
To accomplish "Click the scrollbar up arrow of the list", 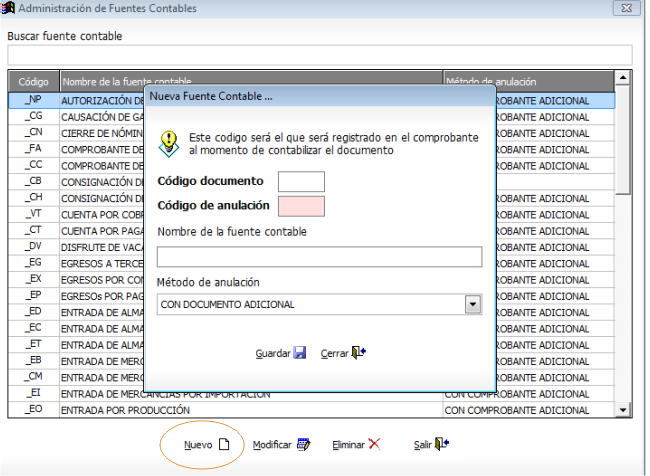I will click(623, 78).
